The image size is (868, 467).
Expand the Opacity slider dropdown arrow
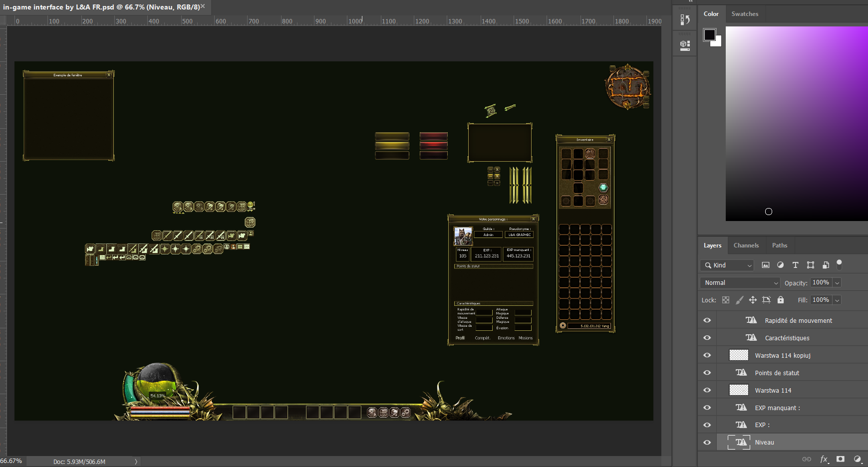[837, 283]
